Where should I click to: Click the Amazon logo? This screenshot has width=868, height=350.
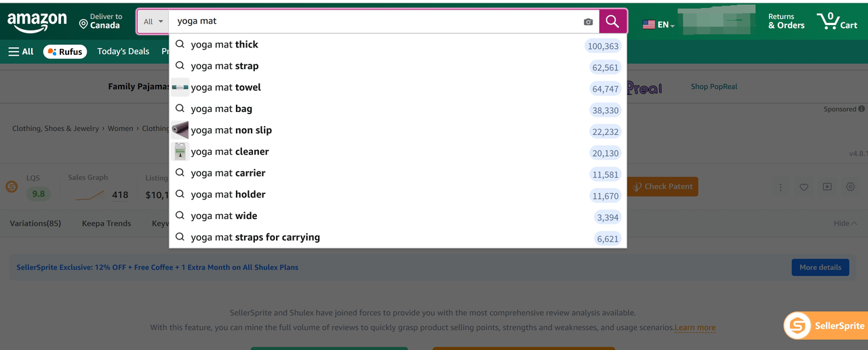[37, 22]
